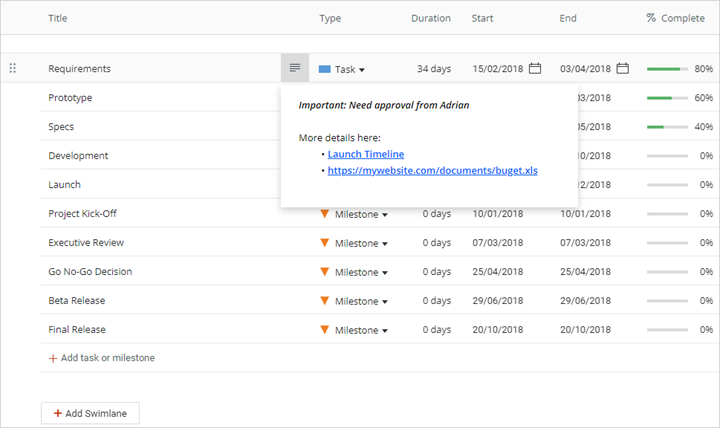Screen dimensions: 720x428
Task: Click the Title column header
Action: click(x=60, y=18)
